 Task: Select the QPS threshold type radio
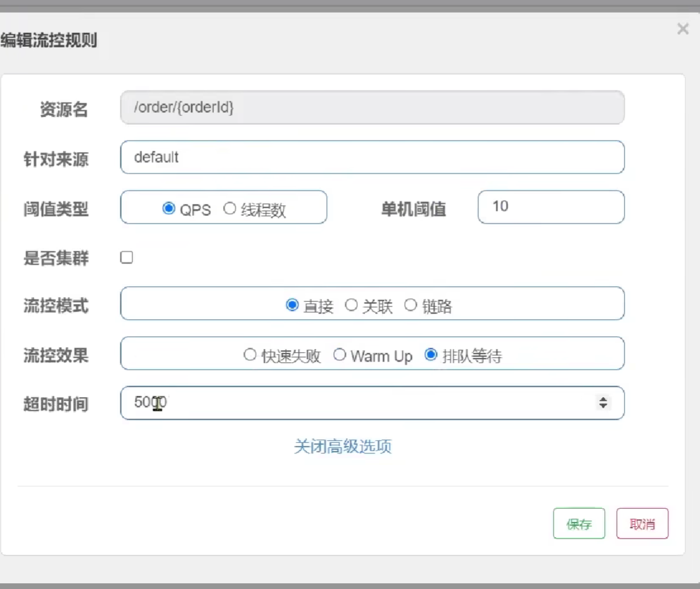point(169,208)
